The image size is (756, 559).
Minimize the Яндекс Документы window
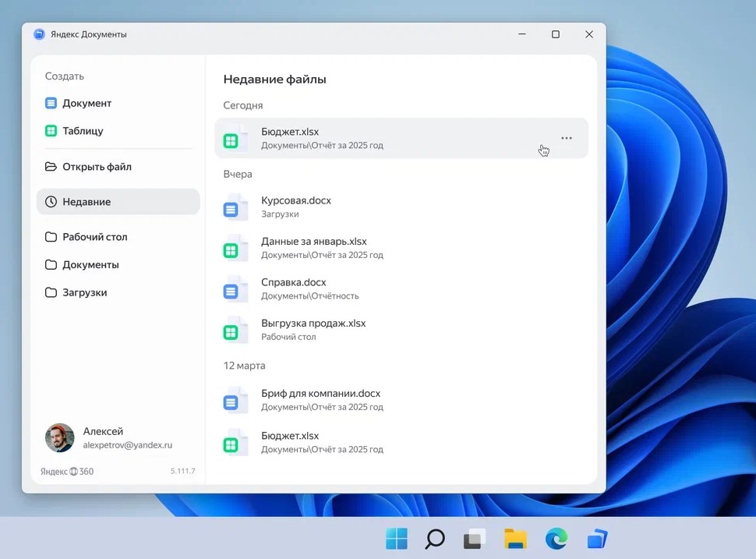click(521, 34)
